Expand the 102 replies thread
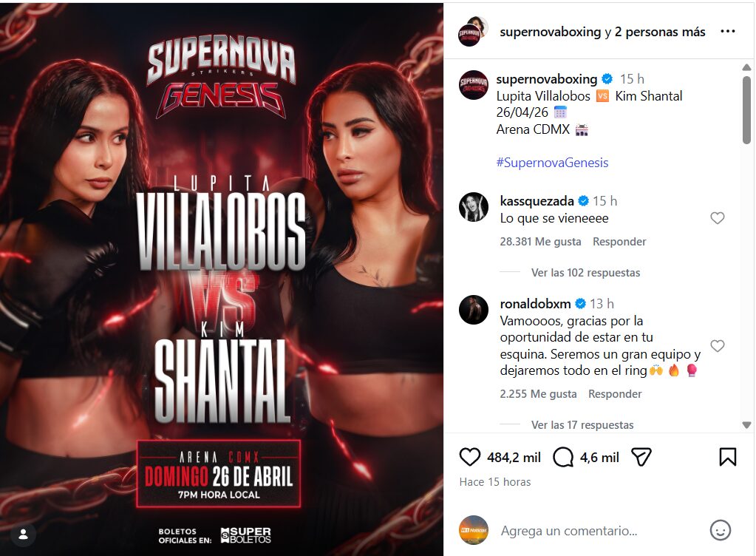 click(x=585, y=272)
